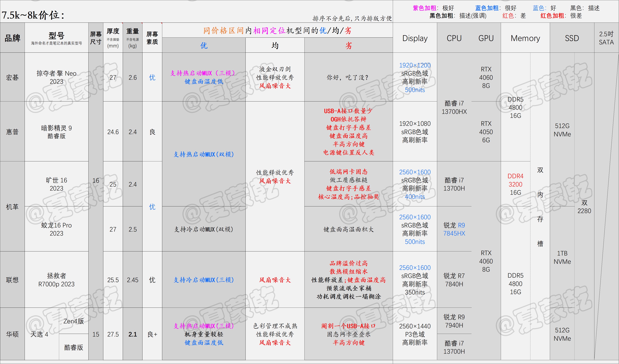Select the 'SSD' column header

click(x=572, y=38)
